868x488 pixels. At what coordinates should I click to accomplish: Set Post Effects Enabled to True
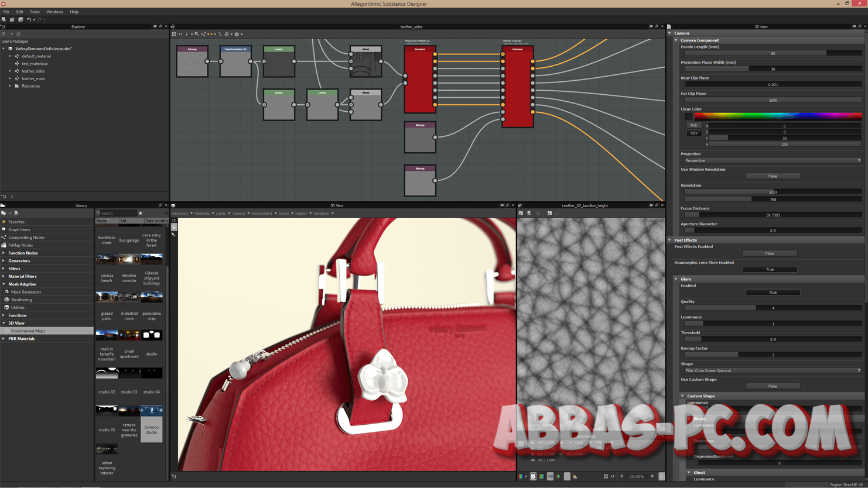(x=770, y=253)
